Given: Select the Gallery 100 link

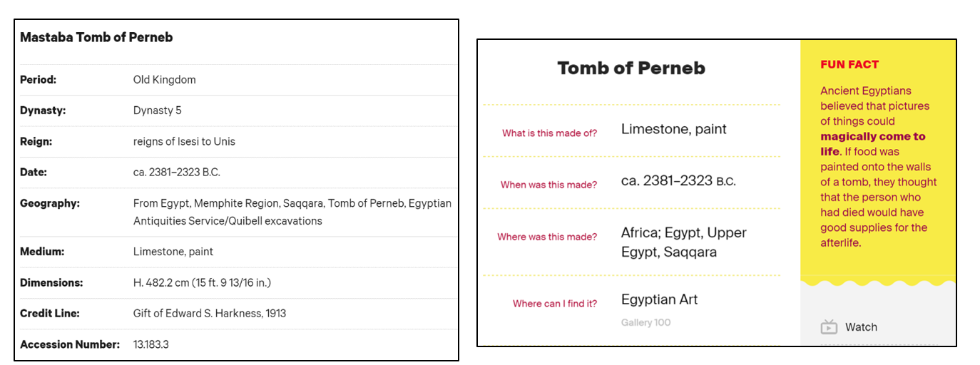Looking at the screenshot, I should click(645, 323).
